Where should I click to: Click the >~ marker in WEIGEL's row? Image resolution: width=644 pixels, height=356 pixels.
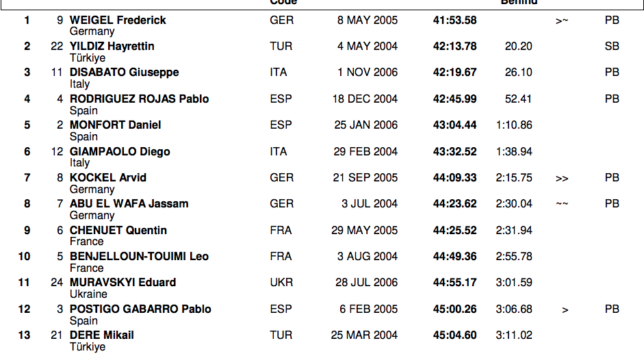[562, 21]
